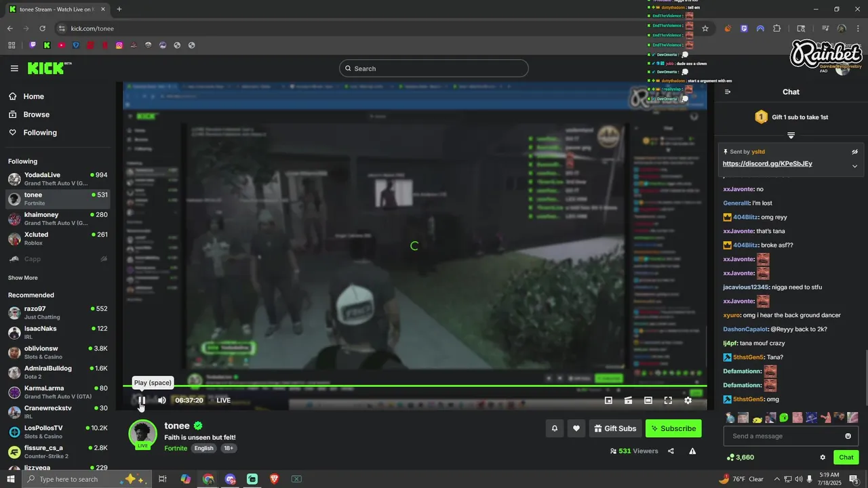Viewport: 868px width, 488px height.
Task: Open chat settings gear icon
Action: (x=823, y=457)
